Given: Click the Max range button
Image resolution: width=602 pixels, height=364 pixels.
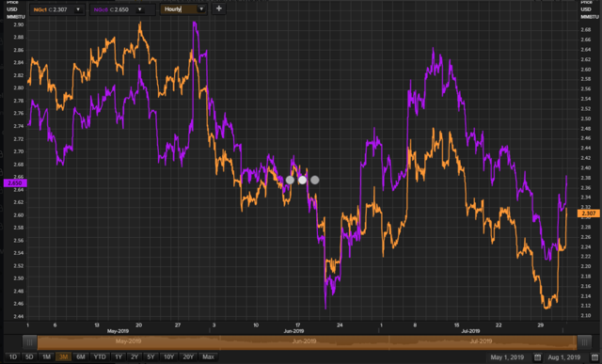Looking at the screenshot, I should pyautogui.click(x=208, y=357).
